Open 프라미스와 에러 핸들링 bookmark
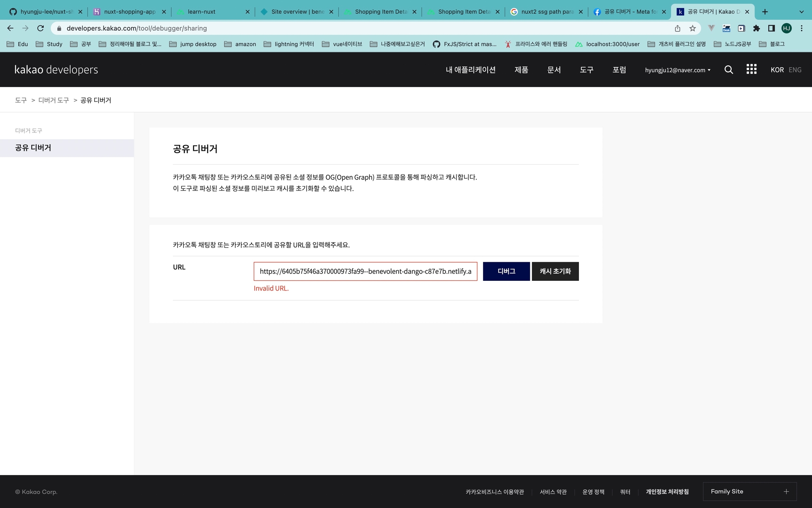The height and width of the screenshot is (508, 812). 536,44
